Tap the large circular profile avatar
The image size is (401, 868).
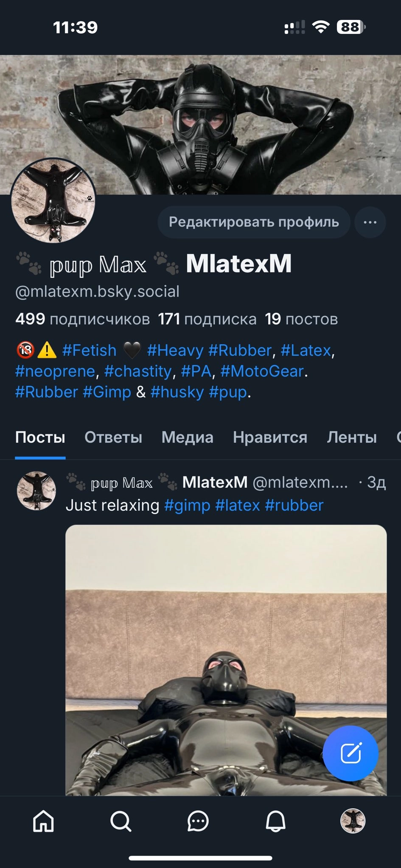(x=53, y=201)
